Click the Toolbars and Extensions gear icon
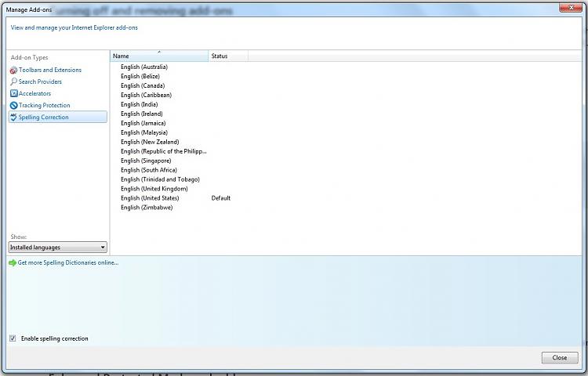 (13, 70)
